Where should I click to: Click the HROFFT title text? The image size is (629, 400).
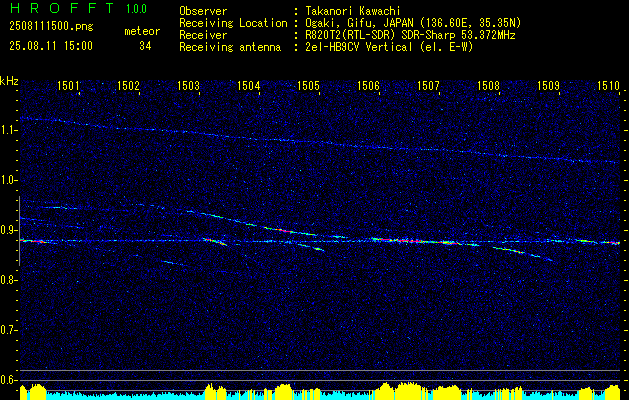coord(62,8)
